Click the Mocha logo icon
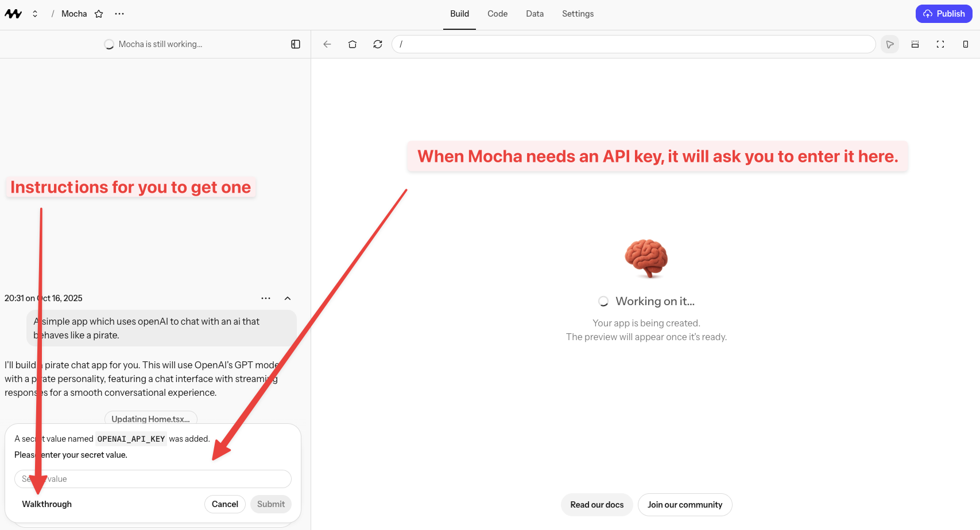980x530 pixels. pos(13,14)
